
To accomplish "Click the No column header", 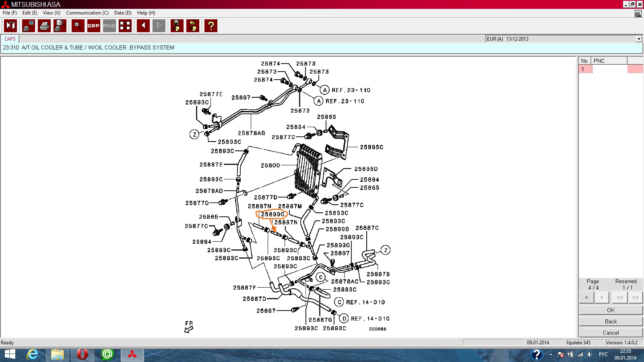I will point(585,61).
